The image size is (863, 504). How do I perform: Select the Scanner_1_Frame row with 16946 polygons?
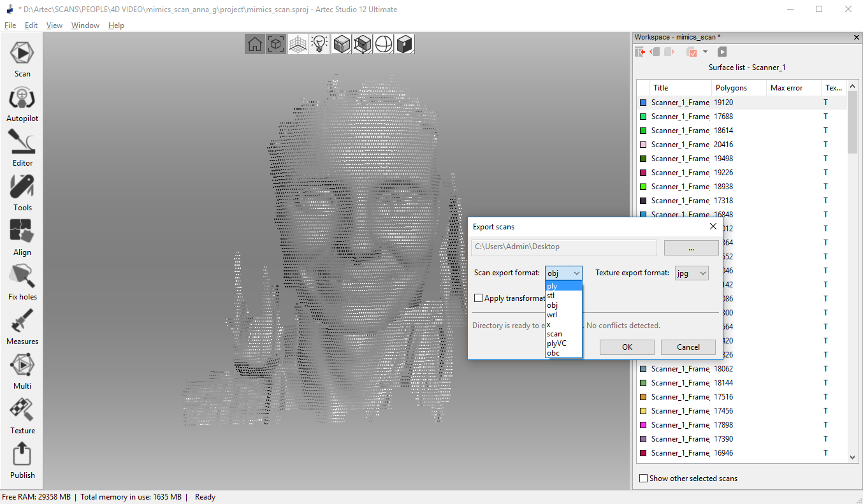(x=743, y=453)
